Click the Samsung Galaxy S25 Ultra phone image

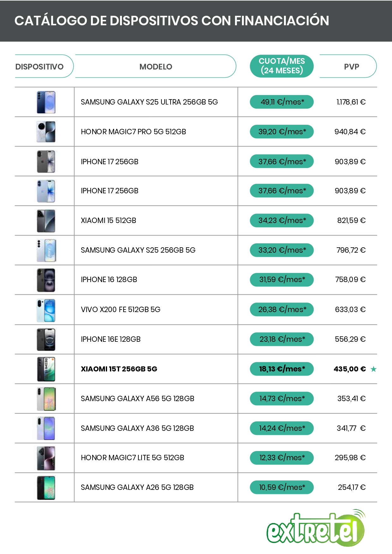pyautogui.click(x=46, y=102)
